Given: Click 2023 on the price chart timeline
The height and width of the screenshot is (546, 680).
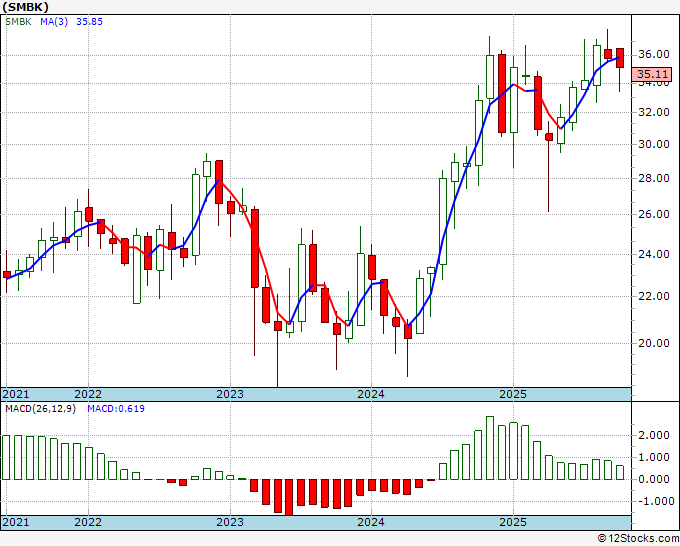Looking at the screenshot, I should pos(230,394).
